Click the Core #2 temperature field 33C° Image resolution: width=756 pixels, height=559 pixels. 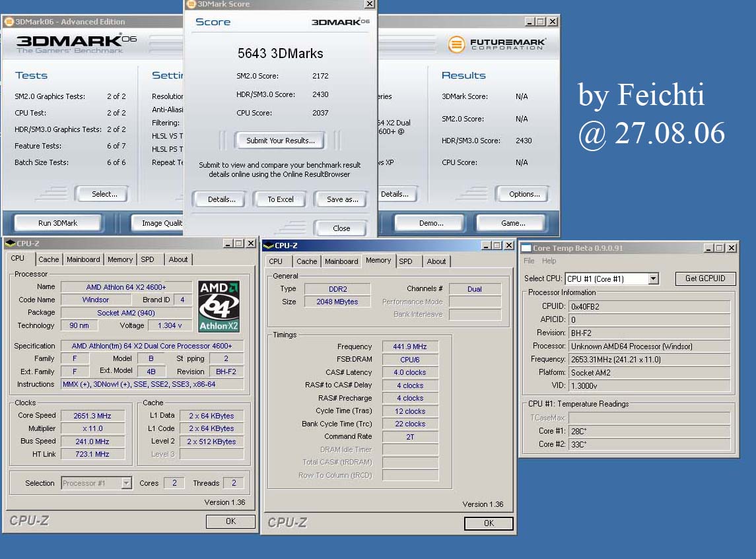(650, 444)
